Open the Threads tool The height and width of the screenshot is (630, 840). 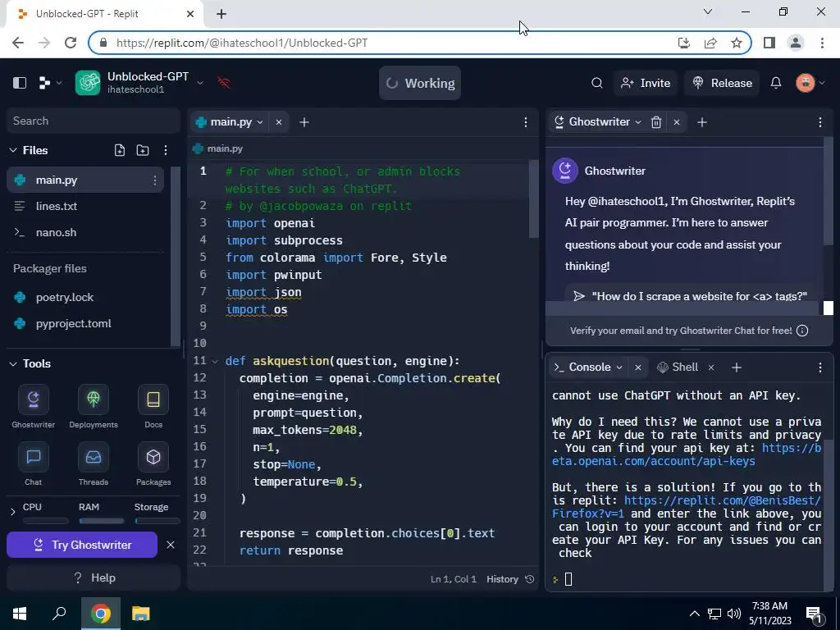tap(94, 464)
